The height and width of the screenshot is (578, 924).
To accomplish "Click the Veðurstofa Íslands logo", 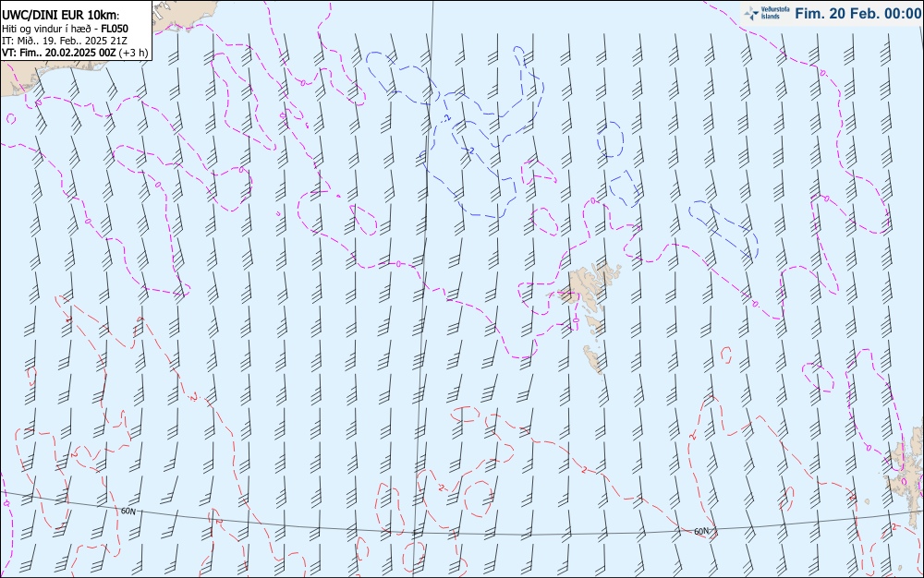I will coord(767,13).
